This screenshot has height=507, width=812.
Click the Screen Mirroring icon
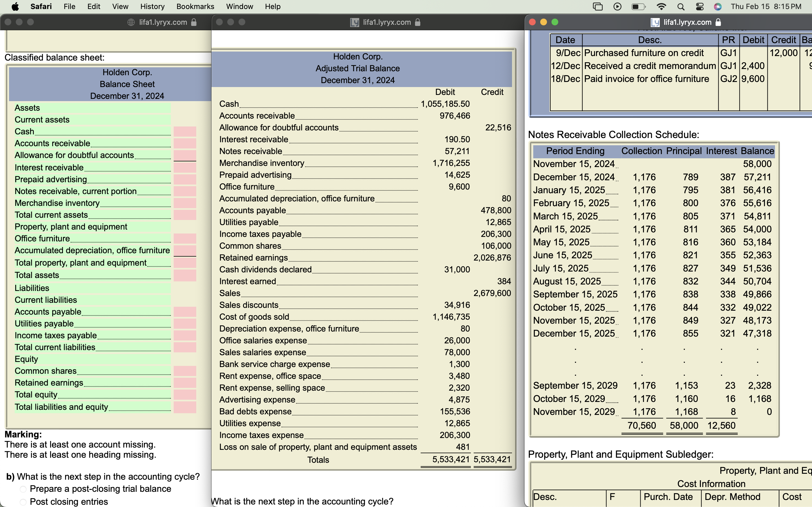(598, 7)
